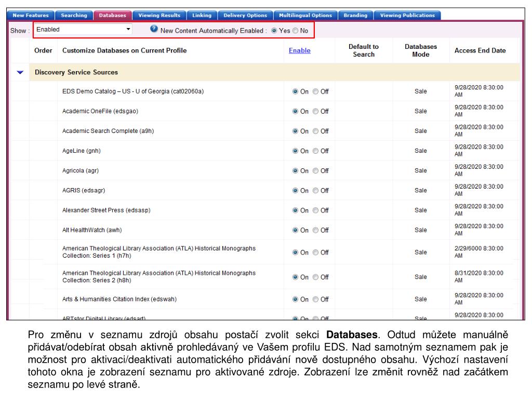The height and width of the screenshot is (399, 532).
Task: Click the Databases Mode column header
Action: point(421,50)
